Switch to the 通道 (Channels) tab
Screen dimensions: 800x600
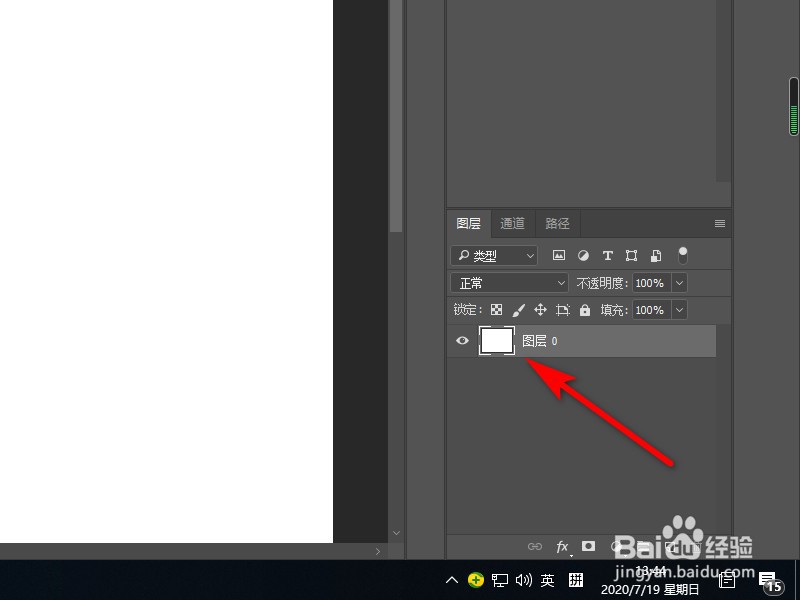[x=512, y=223]
